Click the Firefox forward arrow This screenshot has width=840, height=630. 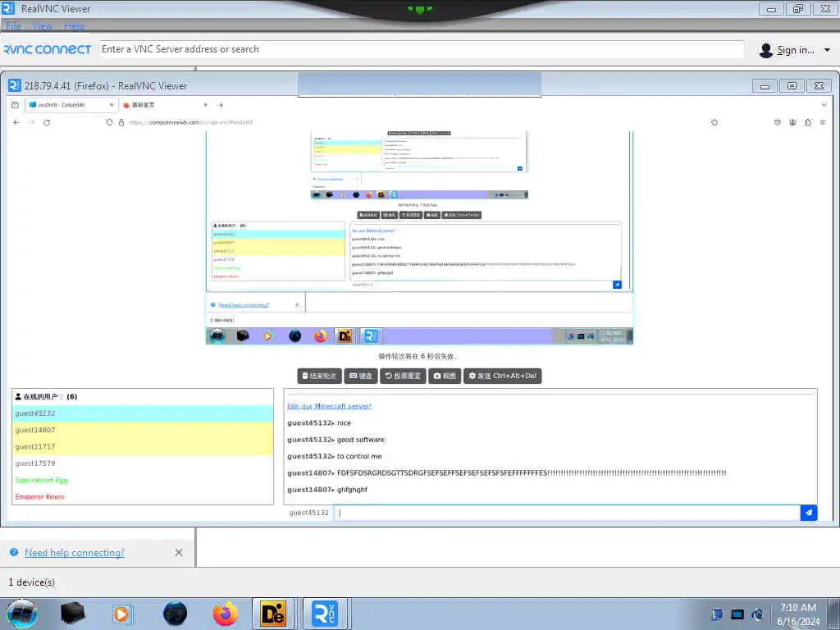(x=32, y=122)
